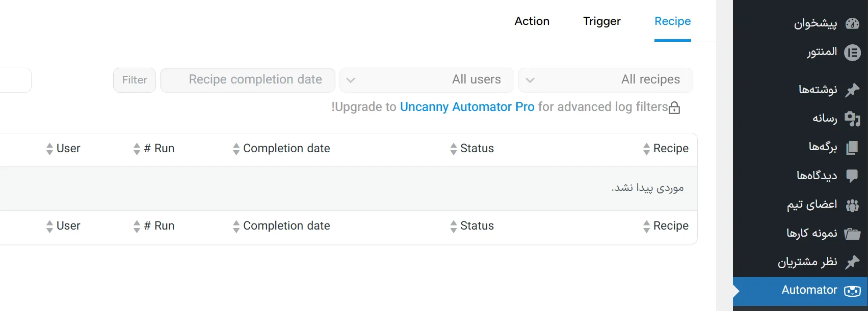Open the Uncanny Automator Pro link
This screenshot has height=311, width=868.
[467, 107]
